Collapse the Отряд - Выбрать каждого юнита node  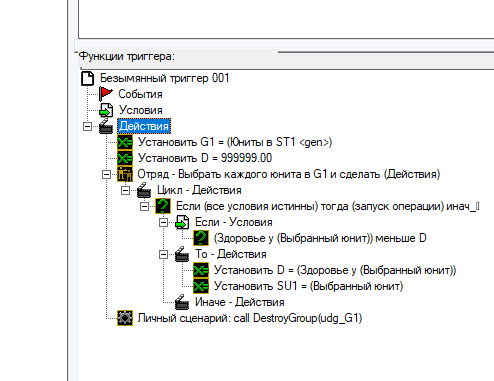pyautogui.click(x=106, y=174)
